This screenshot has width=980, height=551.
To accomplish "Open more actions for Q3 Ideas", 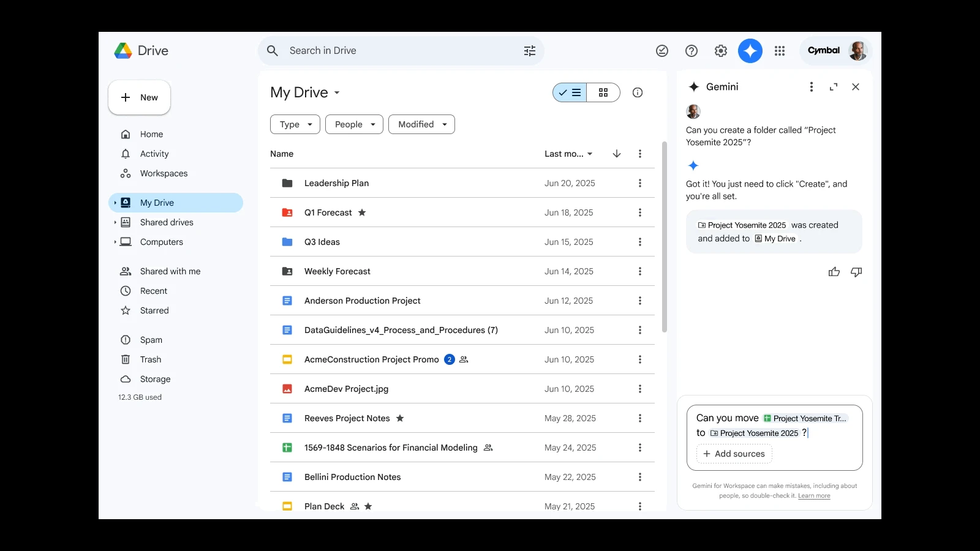I will point(640,242).
